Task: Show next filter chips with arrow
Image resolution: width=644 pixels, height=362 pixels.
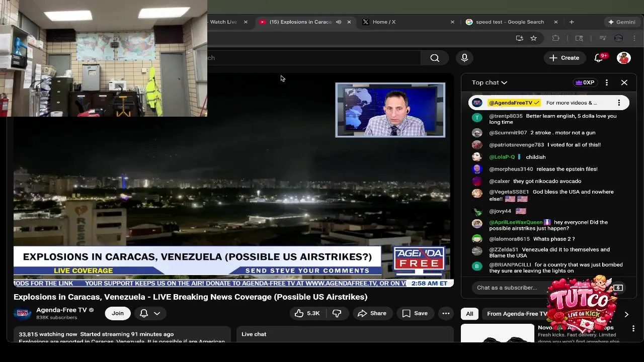Action: pos(626,314)
